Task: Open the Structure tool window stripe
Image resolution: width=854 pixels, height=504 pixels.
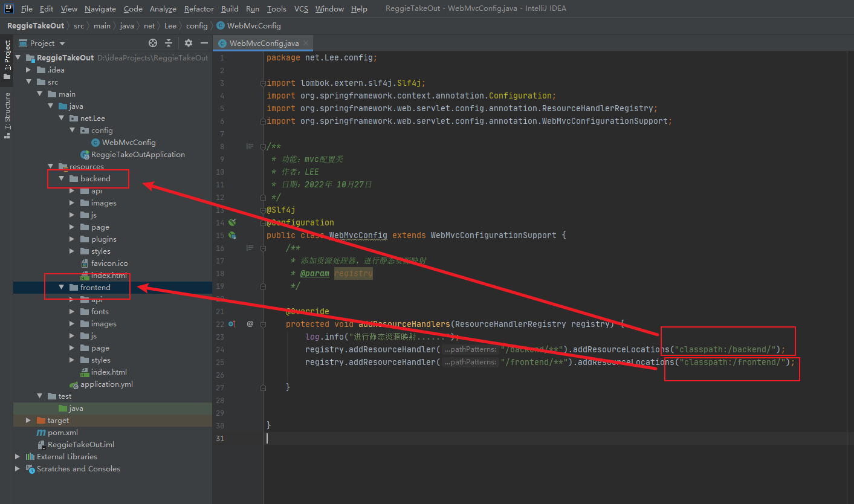Action: point(7,115)
